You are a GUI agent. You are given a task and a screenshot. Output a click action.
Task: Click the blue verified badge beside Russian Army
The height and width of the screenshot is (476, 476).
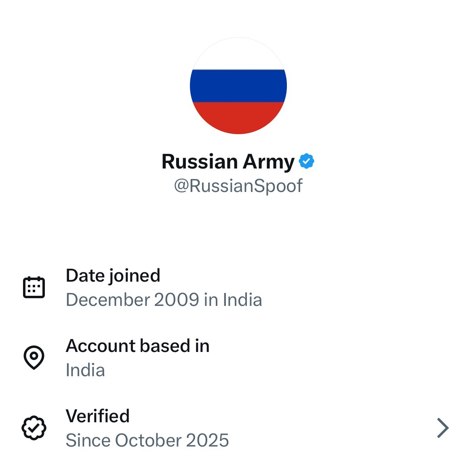tap(306, 161)
